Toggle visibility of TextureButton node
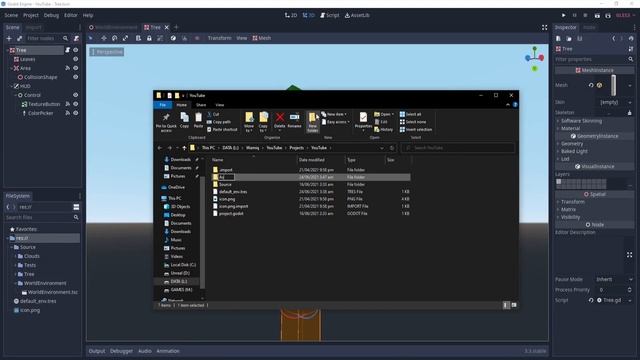This screenshot has width=640, height=360. (x=76, y=104)
